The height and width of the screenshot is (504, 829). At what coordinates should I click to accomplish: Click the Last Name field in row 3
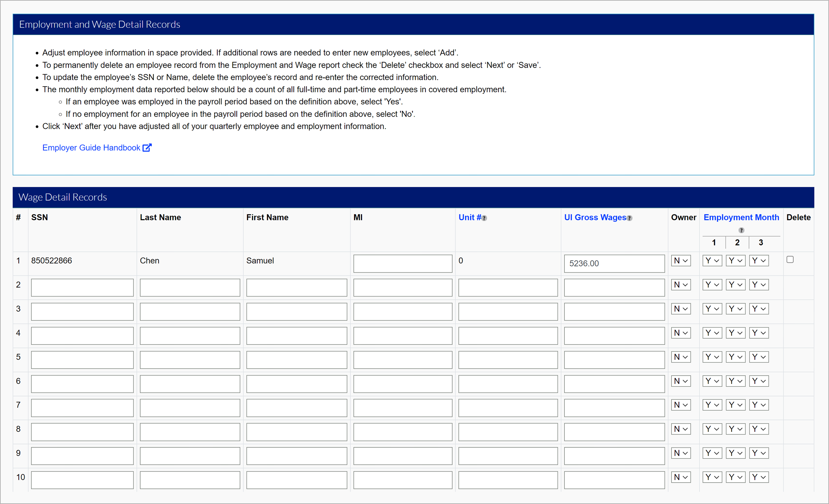190,312
